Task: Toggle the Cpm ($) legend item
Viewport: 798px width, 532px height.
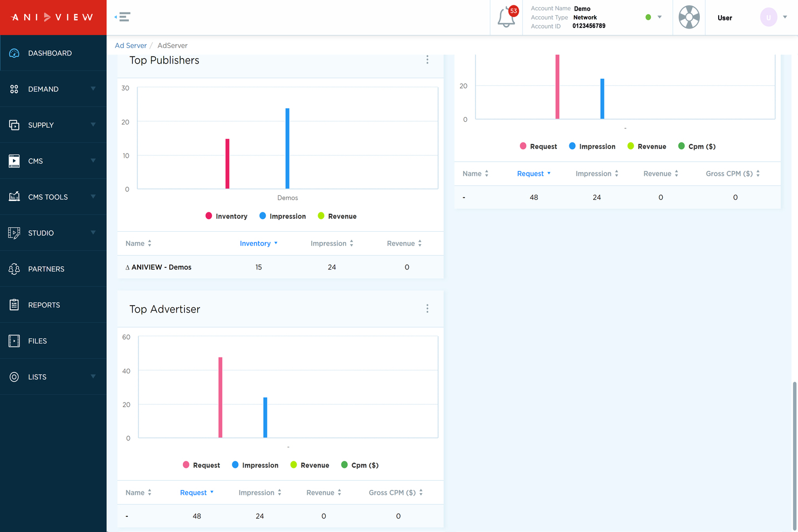Action: (x=359, y=465)
